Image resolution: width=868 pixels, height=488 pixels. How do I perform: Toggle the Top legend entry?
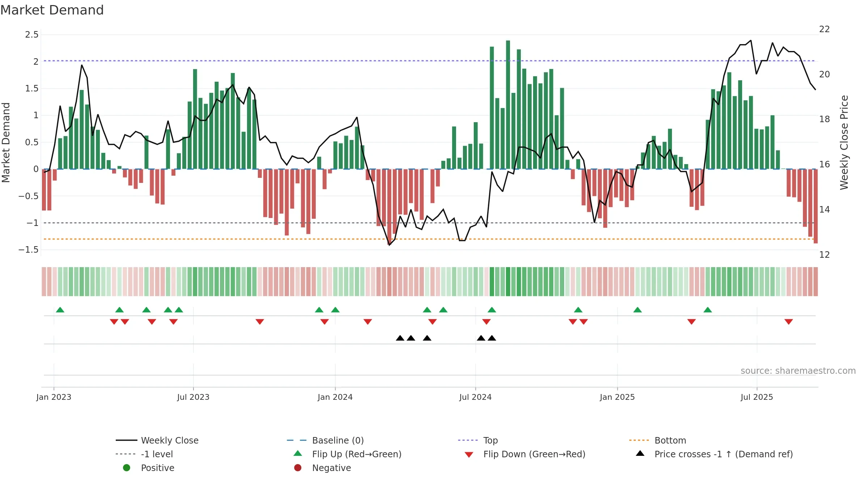478,440
